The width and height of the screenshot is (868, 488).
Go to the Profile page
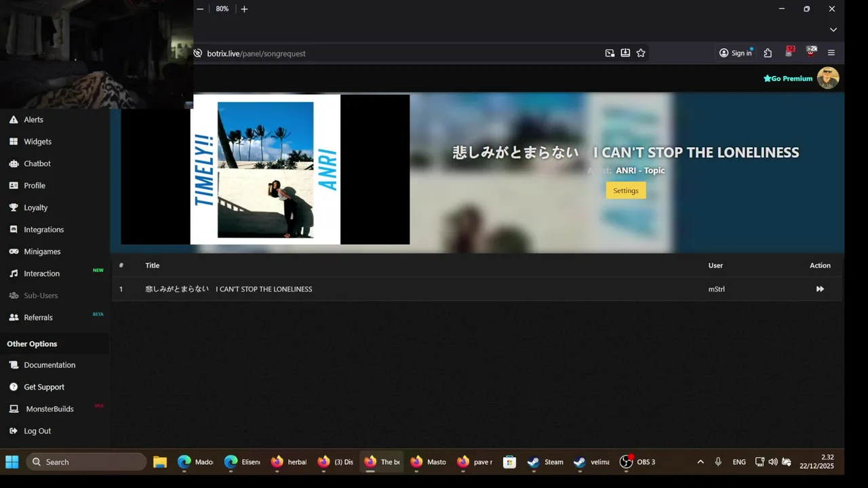pos(35,186)
